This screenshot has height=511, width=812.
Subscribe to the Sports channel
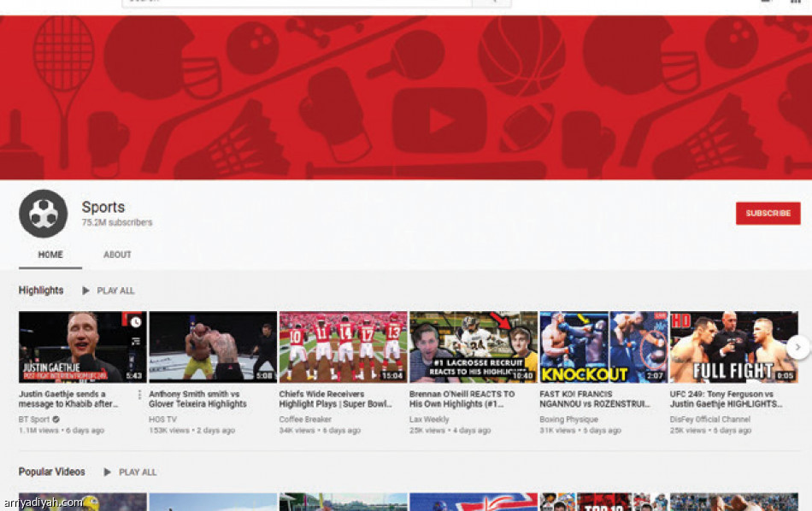[x=768, y=214]
